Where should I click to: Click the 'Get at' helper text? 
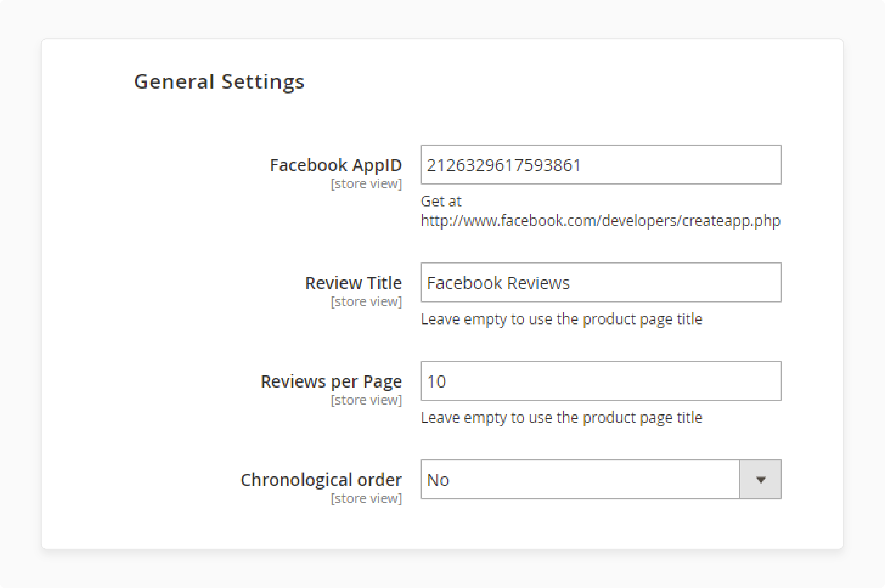441,201
